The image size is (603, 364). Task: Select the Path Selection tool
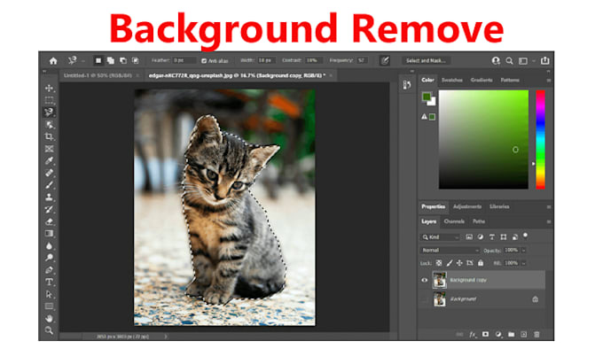pyautogui.click(x=49, y=294)
